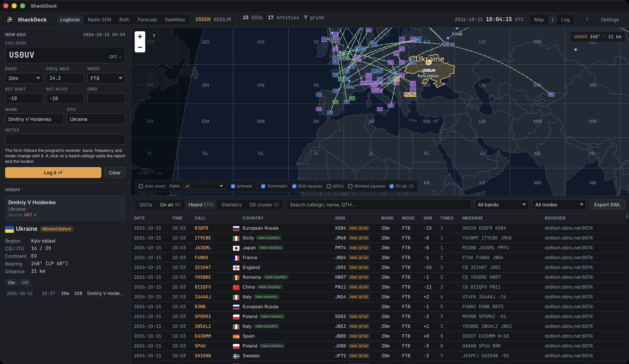The height and width of the screenshot is (364, 629).
Task: Toggle the On air 90 map checkbox
Action: 391,186
